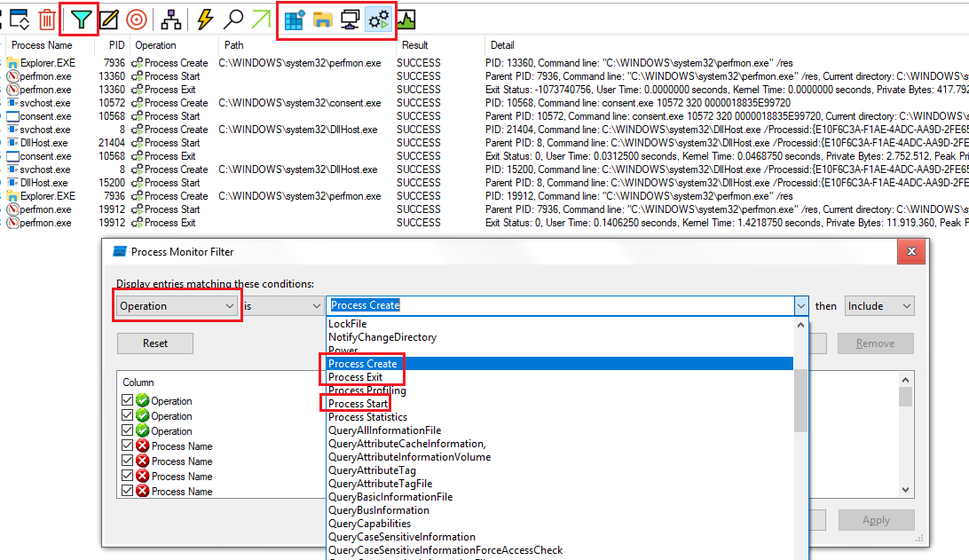Toggle Show Profiling Events graph icon
The image size is (969, 560).
click(406, 20)
